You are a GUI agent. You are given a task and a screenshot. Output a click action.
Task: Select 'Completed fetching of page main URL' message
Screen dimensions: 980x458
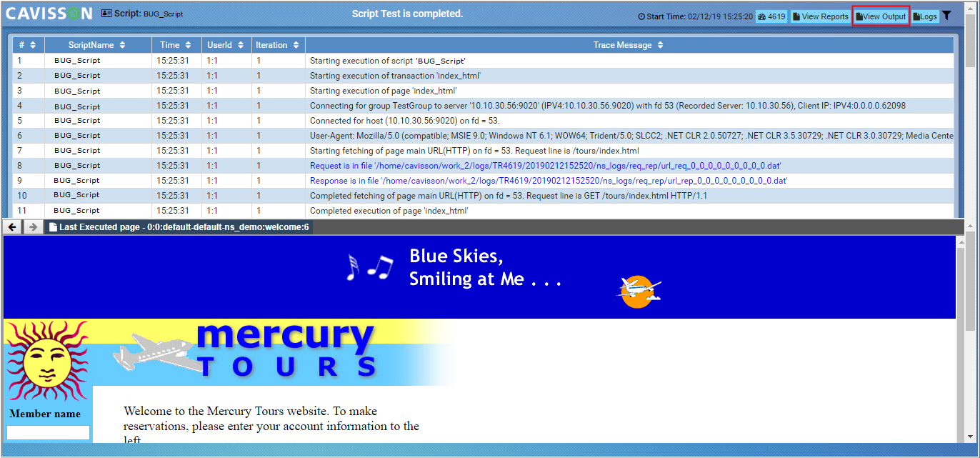(x=509, y=196)
